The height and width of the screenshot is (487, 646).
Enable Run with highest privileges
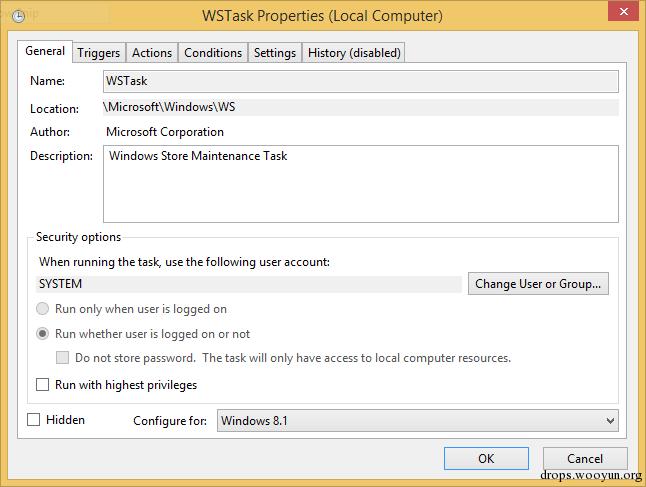tap(43, 384)
